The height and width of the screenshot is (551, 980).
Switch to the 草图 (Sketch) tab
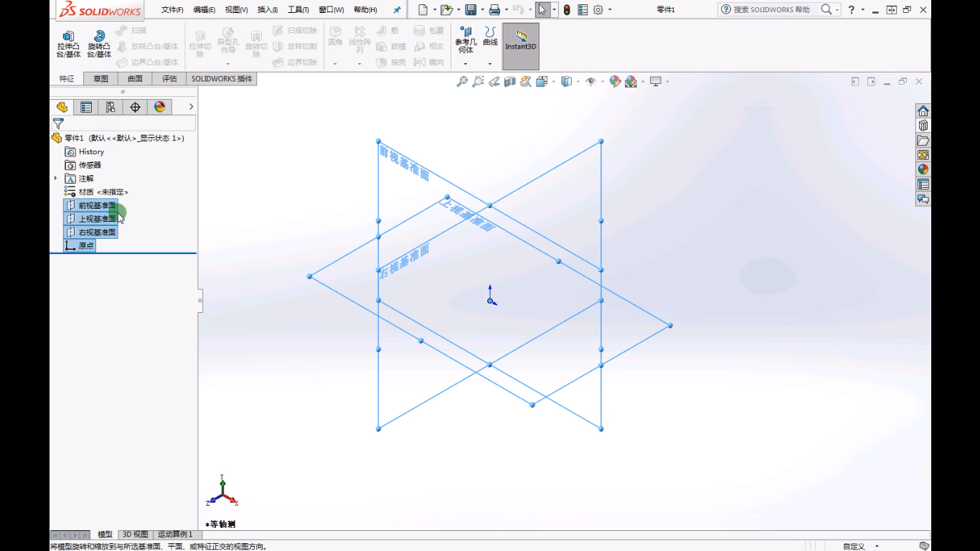coord(100,79)
